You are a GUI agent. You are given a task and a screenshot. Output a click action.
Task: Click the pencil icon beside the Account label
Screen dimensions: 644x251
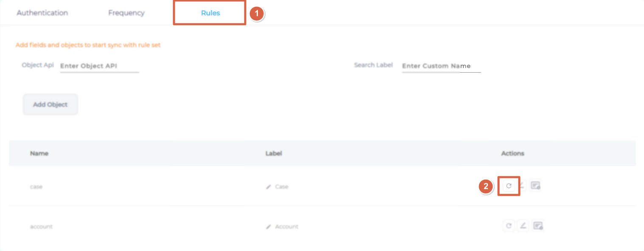point(268,227)
